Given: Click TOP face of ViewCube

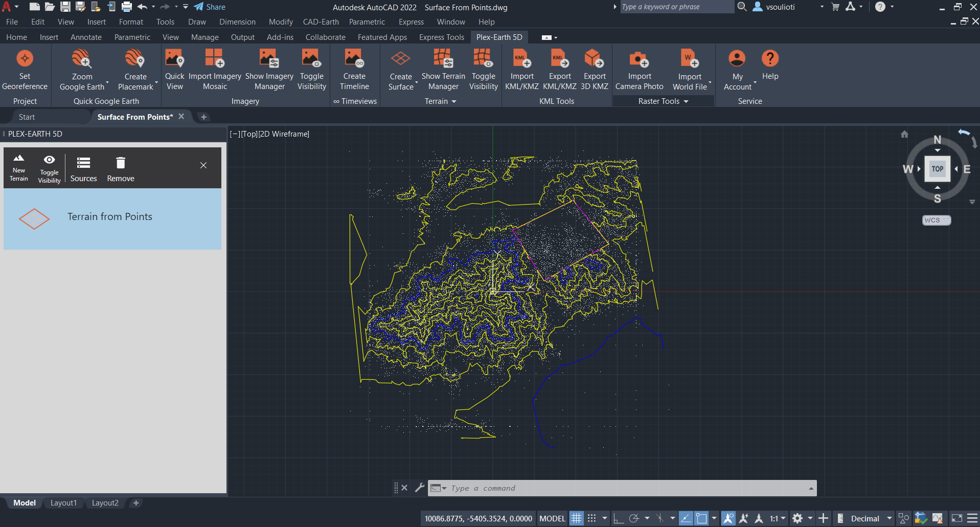Looking at the screenshot, I should click(937, 169).
